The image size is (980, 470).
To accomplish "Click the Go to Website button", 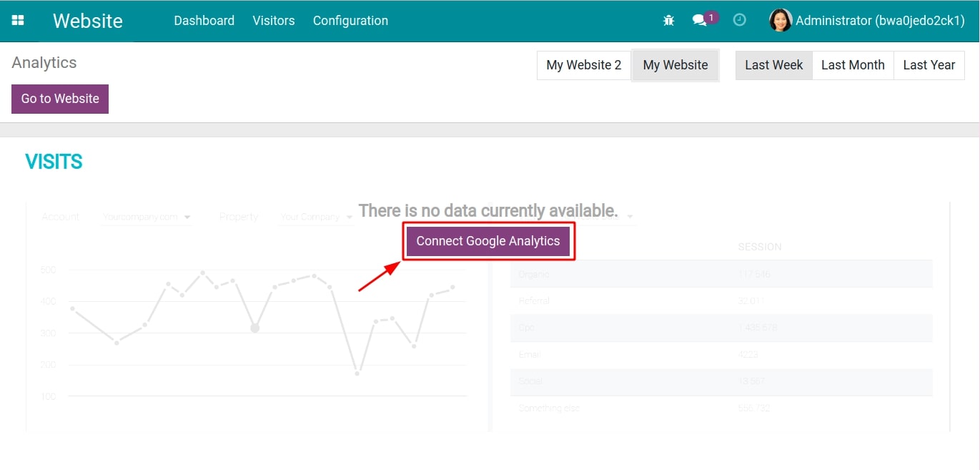I will click(x=59, y=99).
